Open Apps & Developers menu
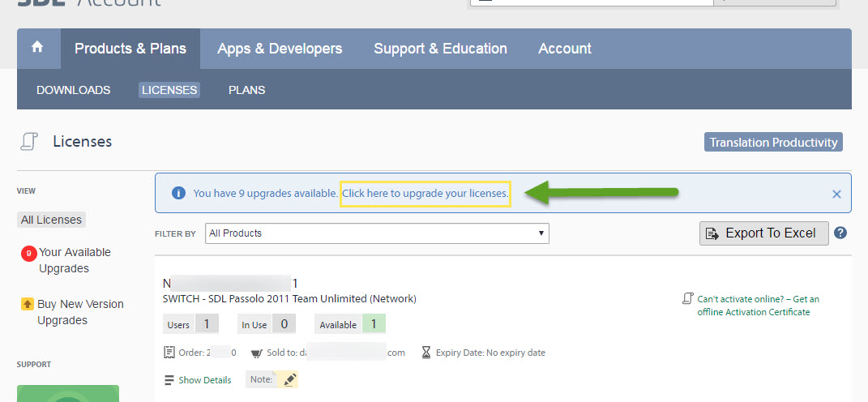The width and height of the screenshot is (868, 402). coord(280,49)
